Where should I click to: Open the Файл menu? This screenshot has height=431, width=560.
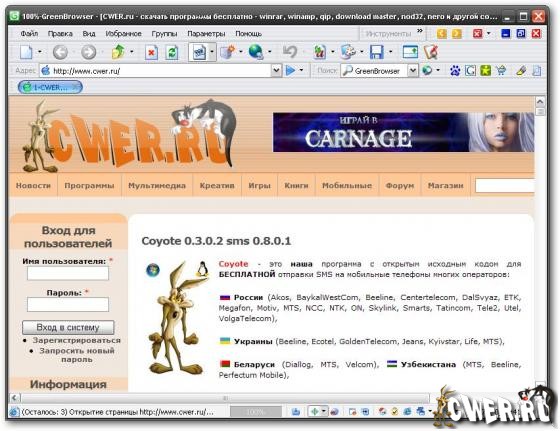click(x=29, y=34)
